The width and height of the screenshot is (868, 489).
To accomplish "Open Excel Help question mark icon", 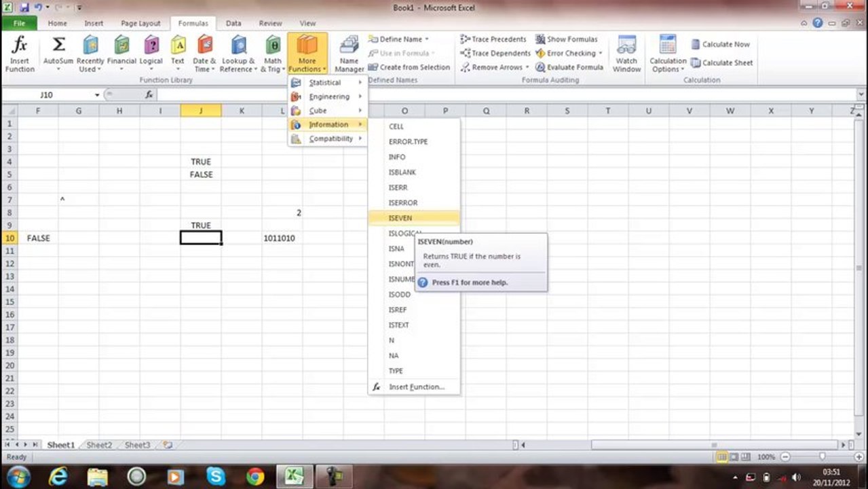I will (x=818, y=23).
